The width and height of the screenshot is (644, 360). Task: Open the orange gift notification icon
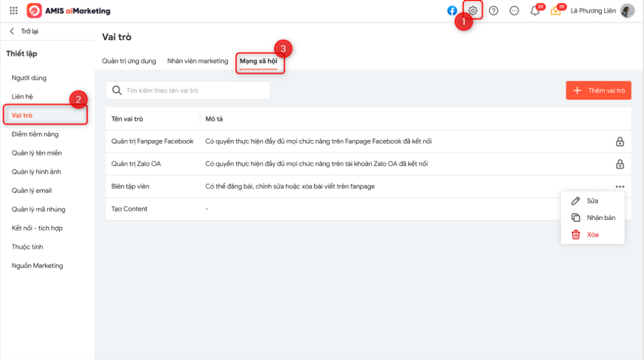pyautogui.click(x=555, y=11)
